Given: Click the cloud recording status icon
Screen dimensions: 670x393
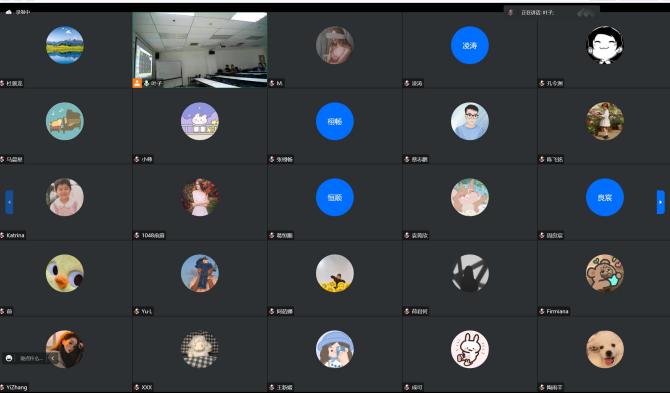Looking at the screenshot, I should (x=9, y=12).
